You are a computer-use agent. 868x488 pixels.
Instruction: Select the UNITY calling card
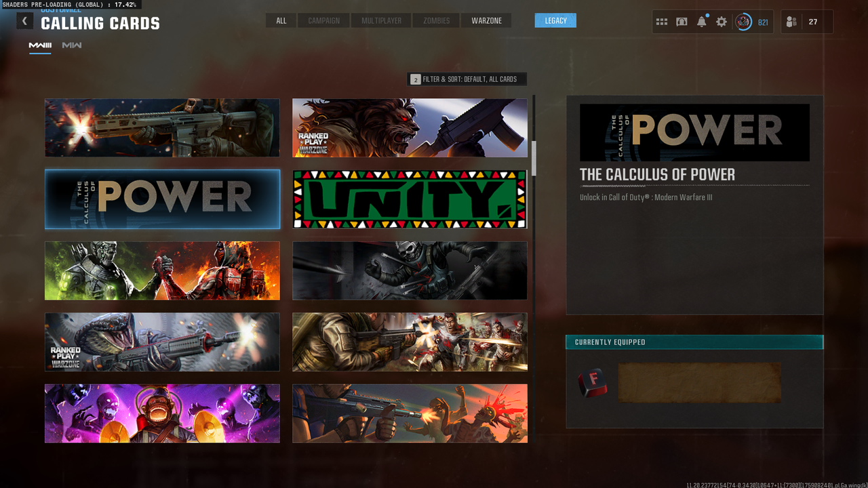[410, 199]
